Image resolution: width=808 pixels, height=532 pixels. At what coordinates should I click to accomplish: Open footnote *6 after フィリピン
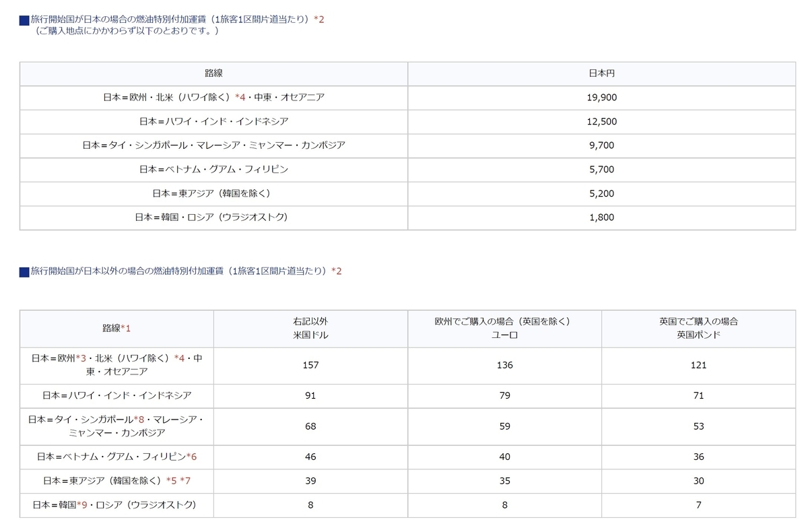tap(191, 457)
